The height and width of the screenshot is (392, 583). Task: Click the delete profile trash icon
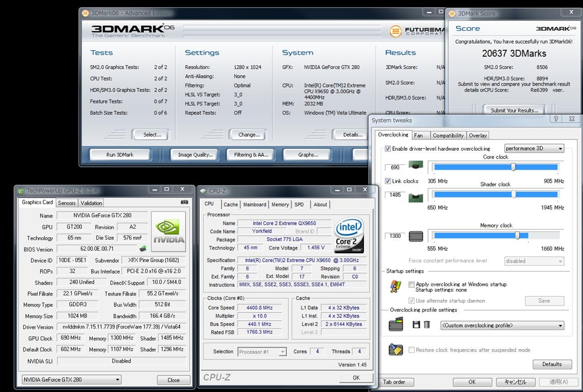(426, 325)
